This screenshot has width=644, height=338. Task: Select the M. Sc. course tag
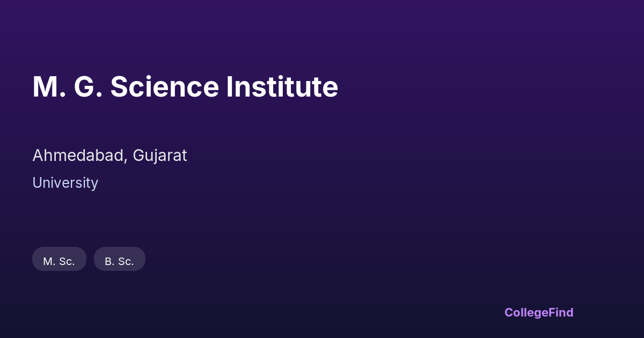[59, 261]
